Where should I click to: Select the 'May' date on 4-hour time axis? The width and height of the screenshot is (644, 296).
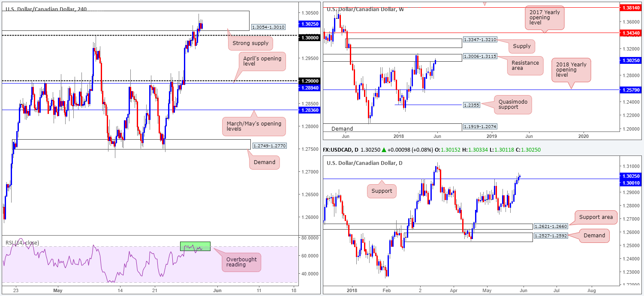[58, 290]
